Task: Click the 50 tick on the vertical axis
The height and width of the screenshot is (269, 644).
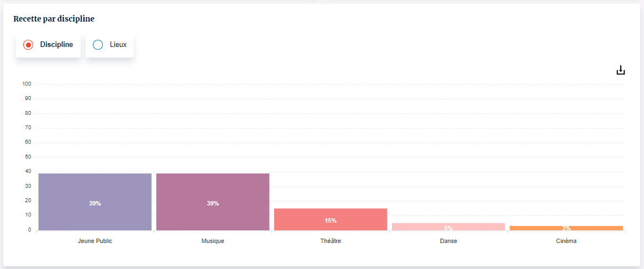Action: 28,157
